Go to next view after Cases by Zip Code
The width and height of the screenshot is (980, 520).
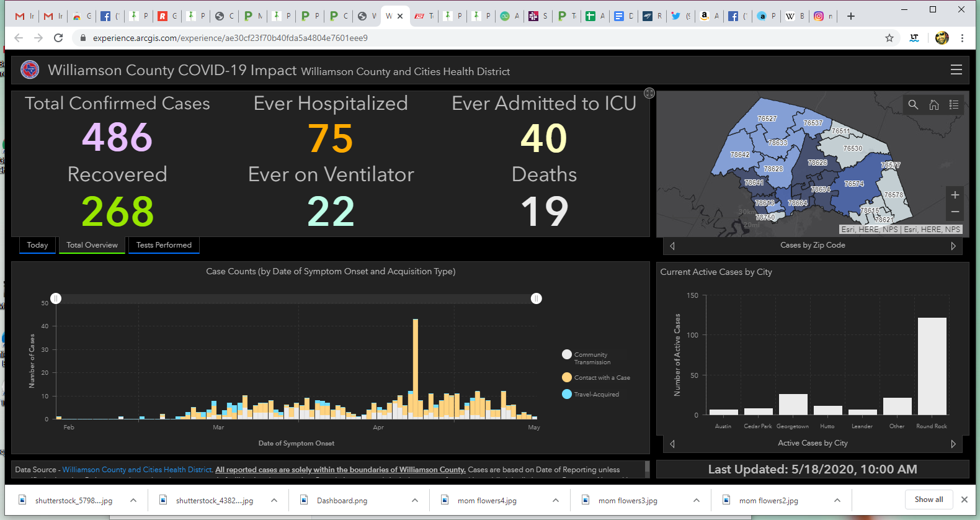(x=953, y=246)
